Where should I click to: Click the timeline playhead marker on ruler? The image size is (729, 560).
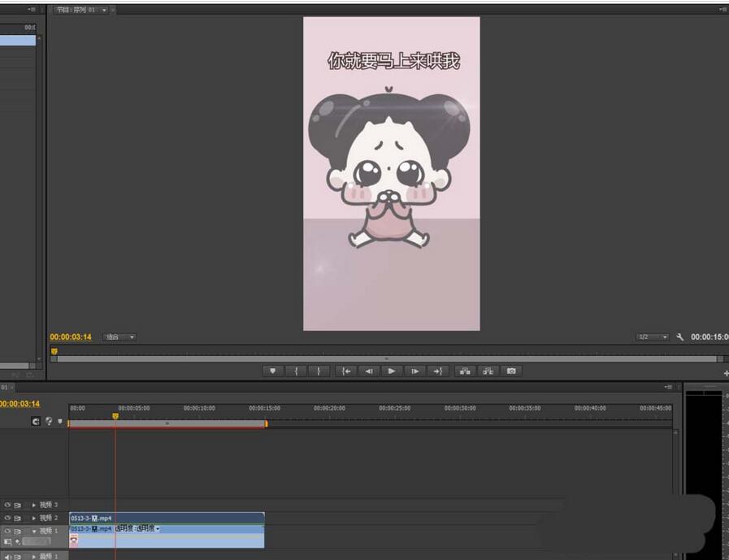[x=115, y=415]
